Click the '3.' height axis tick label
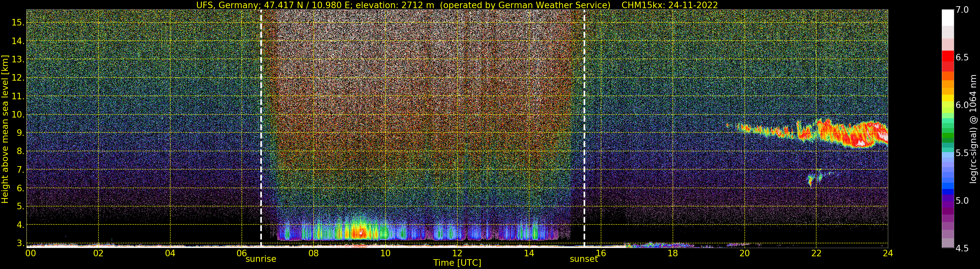Screen dimensions: 980x269 pos(20,243)
